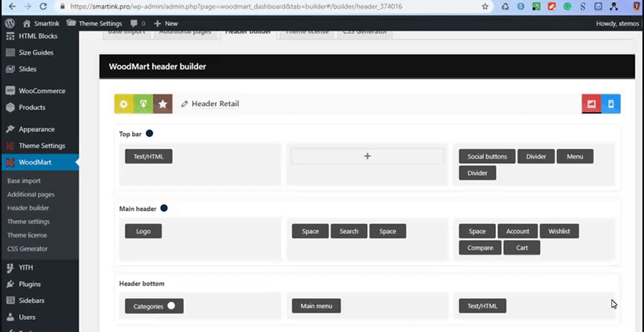Click Header Retail title text
644x332 pixels.
(215, 104)
